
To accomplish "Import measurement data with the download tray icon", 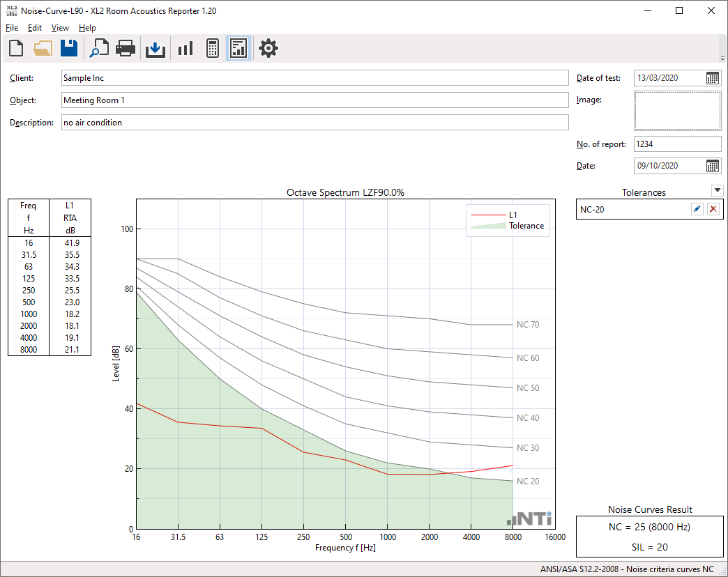I will tap(156, 48).
